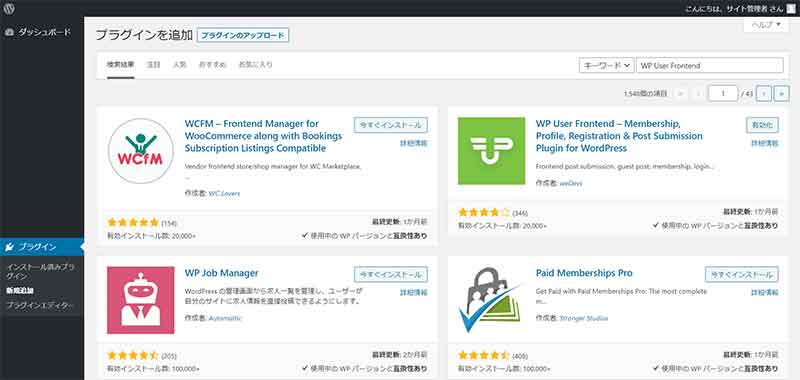Open user greeting こんにちは、サイト管理者 さん

click(x=733, y=8)
